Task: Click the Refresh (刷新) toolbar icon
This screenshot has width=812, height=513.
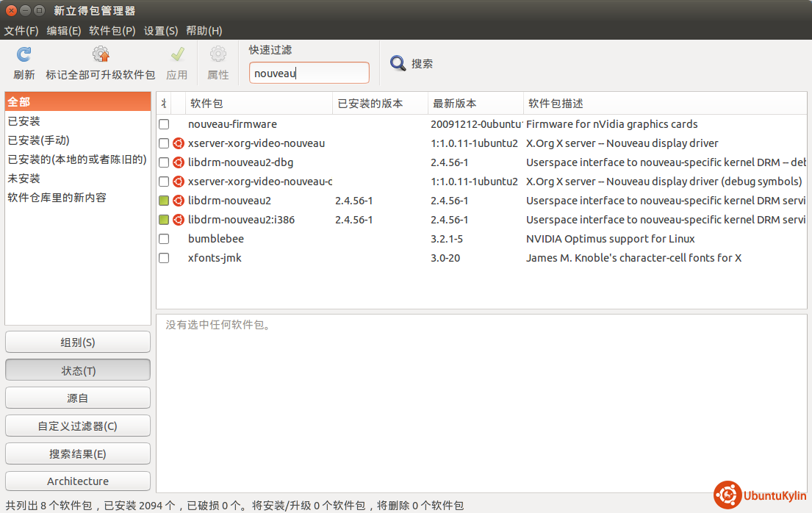Action: (24, 54)
